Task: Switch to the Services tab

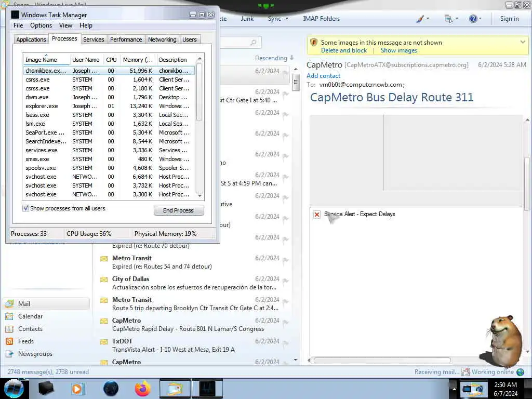Action: [x=94, y=39]
